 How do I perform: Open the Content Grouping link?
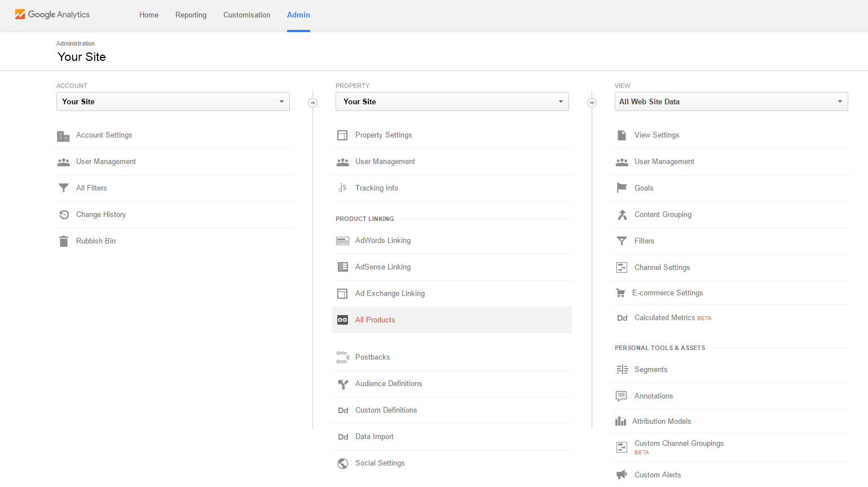coord(663,215)
